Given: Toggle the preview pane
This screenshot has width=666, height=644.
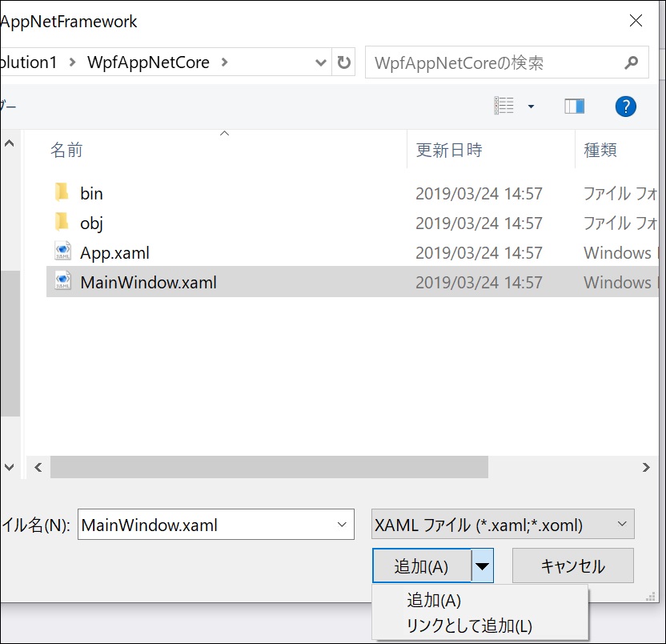Looking at the screenshot, I should pyautogui.click(x=574, y=106).
